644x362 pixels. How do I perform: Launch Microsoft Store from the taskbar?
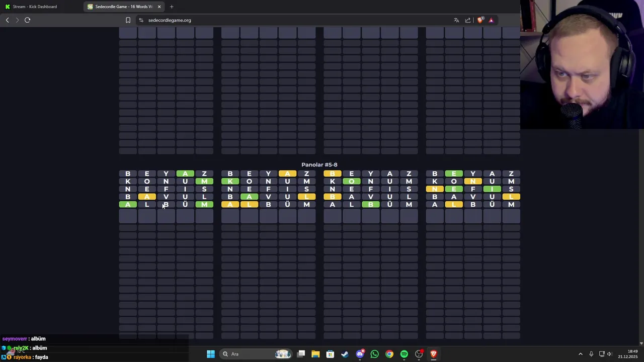[x=330, y=354]
